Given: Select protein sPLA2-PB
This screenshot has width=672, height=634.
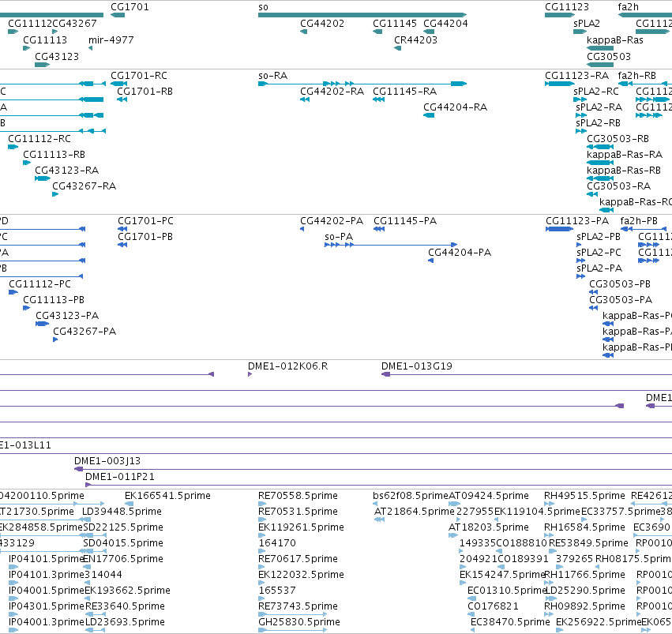Looking at the screenshot, I should (599, 236).
